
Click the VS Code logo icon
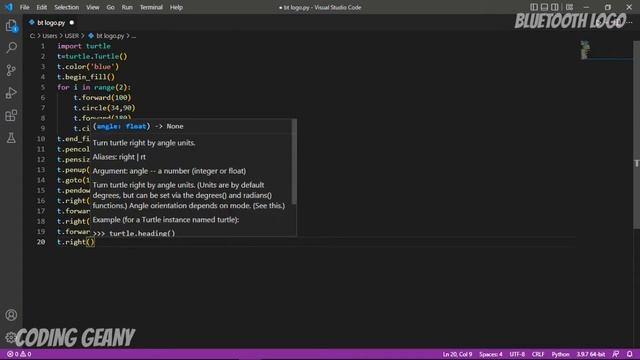[x=9, y=7]
